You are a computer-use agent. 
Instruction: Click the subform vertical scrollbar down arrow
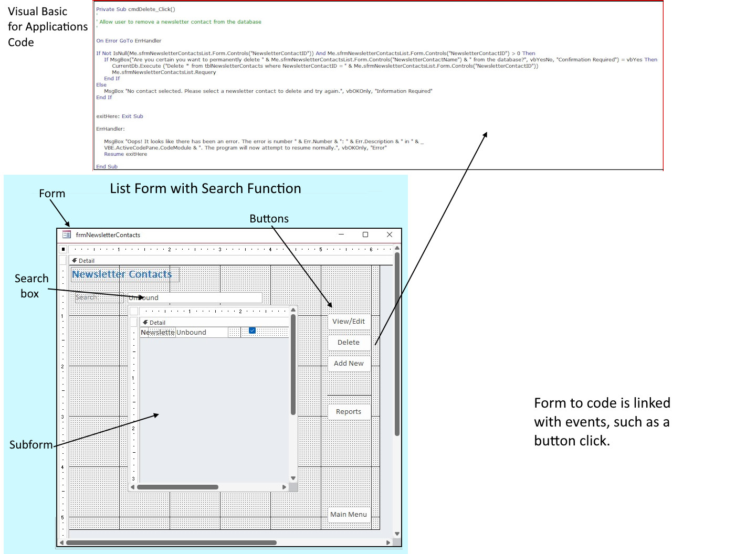tap(293, 478)
